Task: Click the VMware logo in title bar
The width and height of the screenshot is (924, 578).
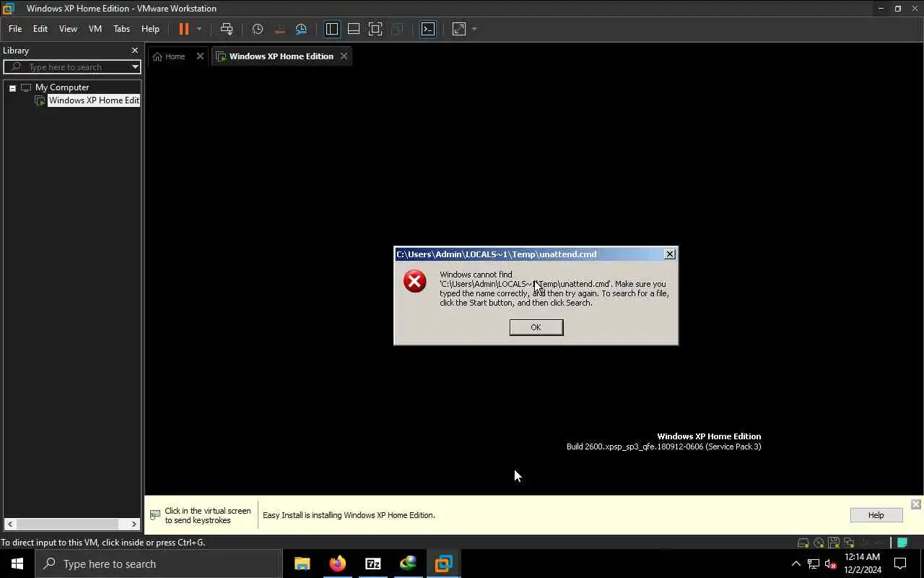Action: pyautogui.click(x=9, y=9)
